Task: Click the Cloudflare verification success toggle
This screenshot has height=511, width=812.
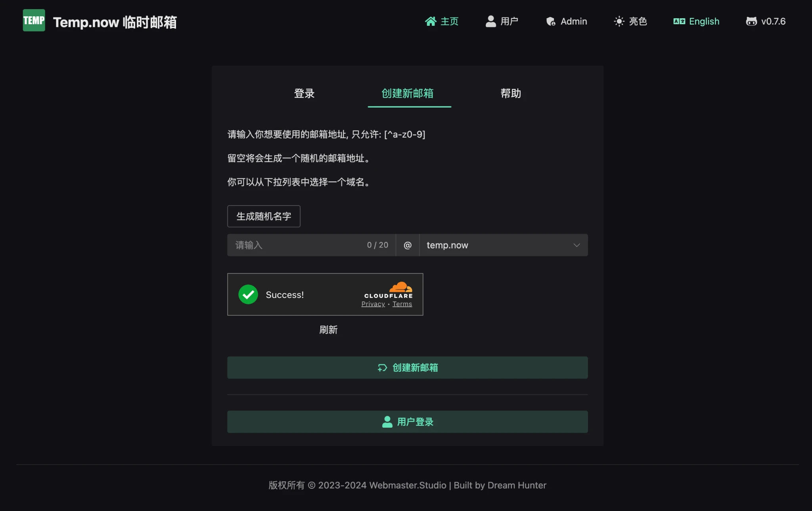Action: pyautogui.click(x=248, y=294)
